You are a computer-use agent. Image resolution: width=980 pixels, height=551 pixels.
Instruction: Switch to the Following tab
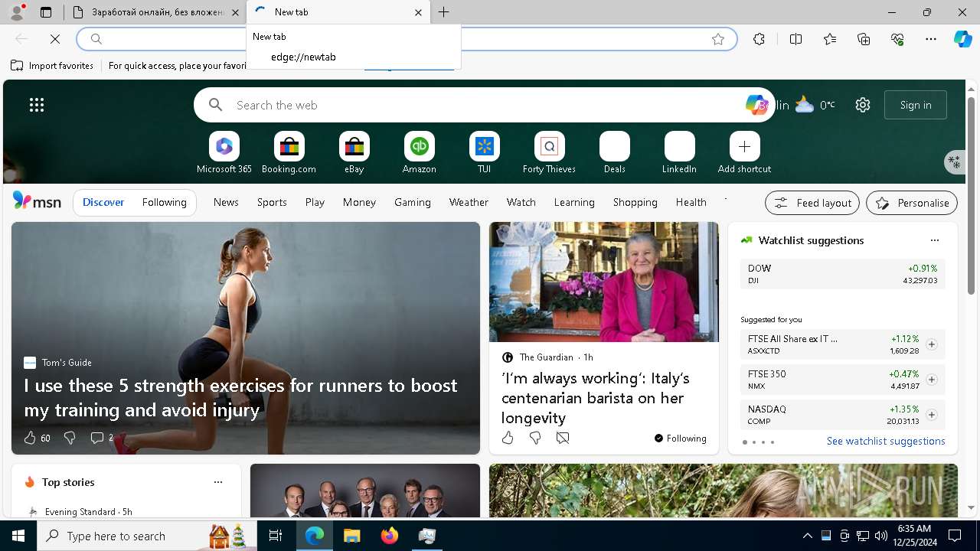point(164,202)
